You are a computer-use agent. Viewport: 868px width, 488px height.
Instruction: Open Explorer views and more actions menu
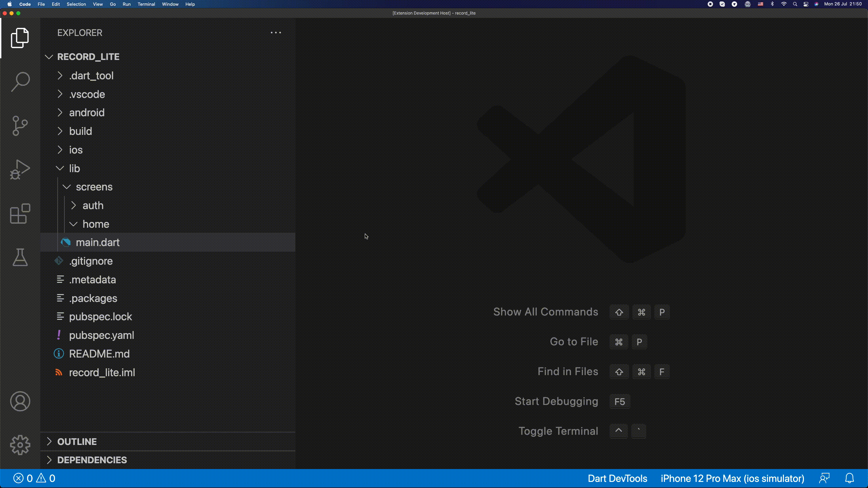276,33
